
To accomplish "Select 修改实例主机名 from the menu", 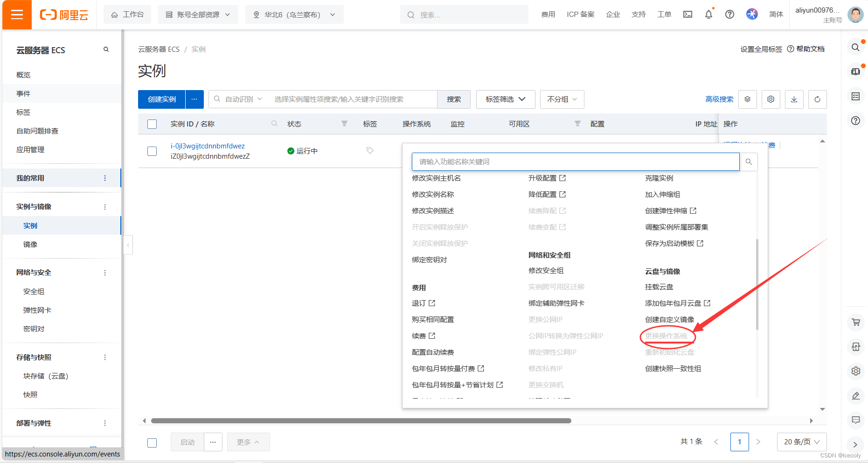I will (436, 178).
